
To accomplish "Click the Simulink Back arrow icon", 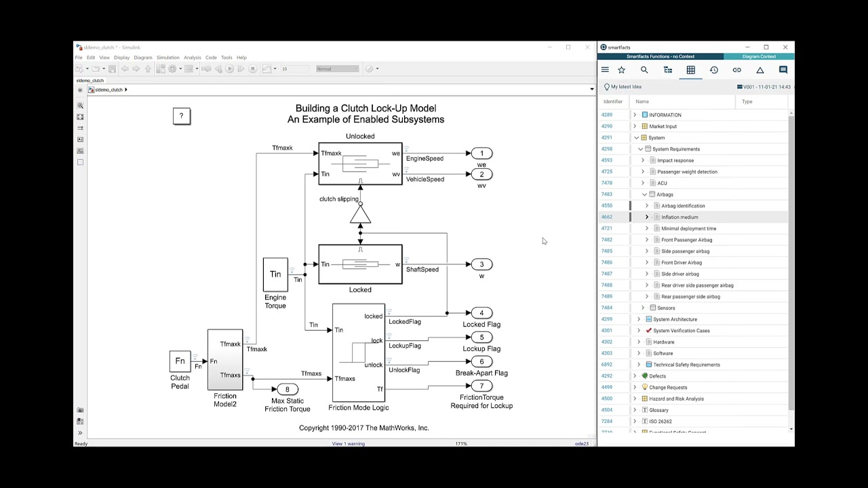I will coord(125,68).
